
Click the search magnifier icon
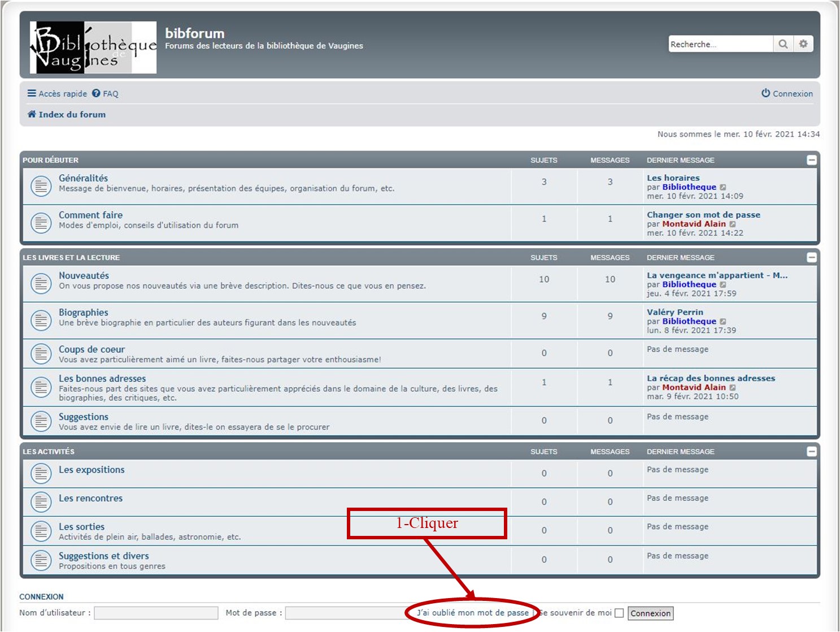tap(782, 44)
